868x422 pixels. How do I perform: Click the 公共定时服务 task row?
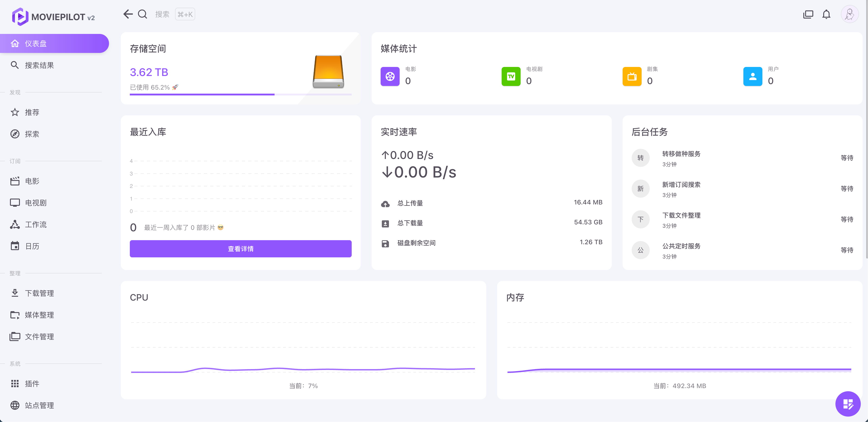coord(742,250)
